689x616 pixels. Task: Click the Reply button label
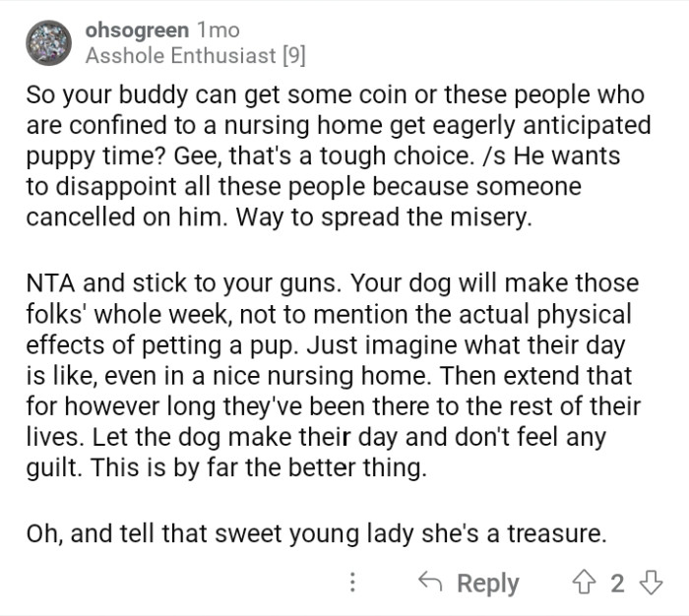(488, 583)
